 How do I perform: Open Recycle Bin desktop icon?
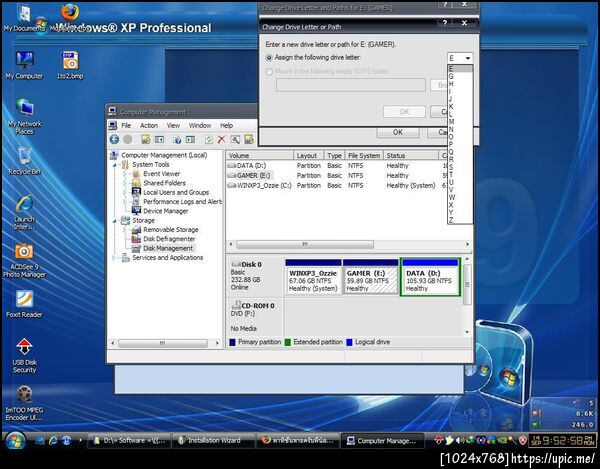tap(24, 161)
